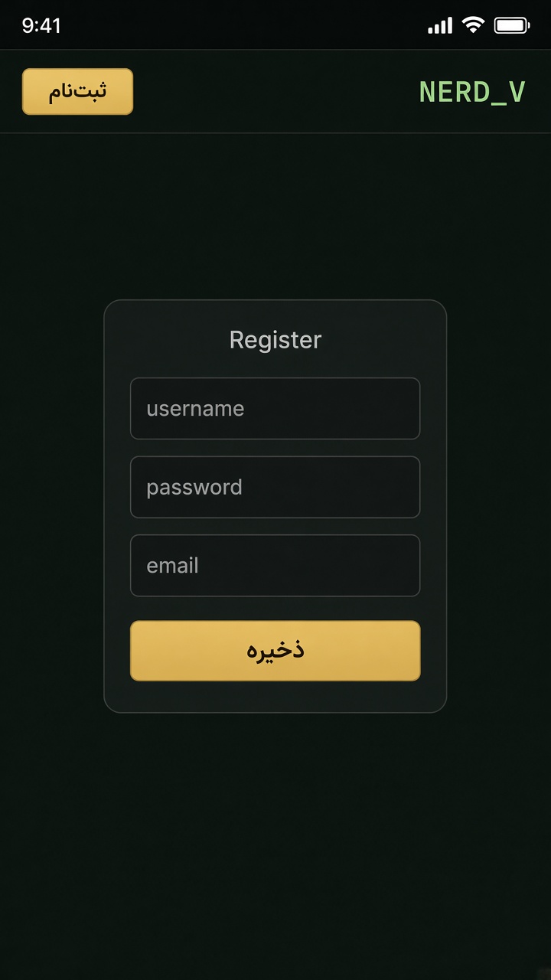551x980 pixels.
Task: Focus the password input field
Action: (x=275, y=487)
